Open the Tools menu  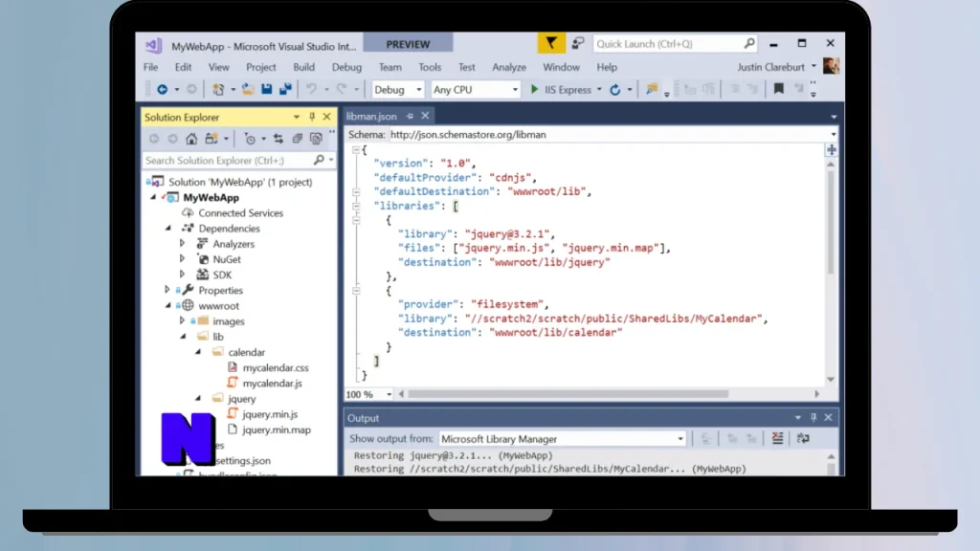430,67
